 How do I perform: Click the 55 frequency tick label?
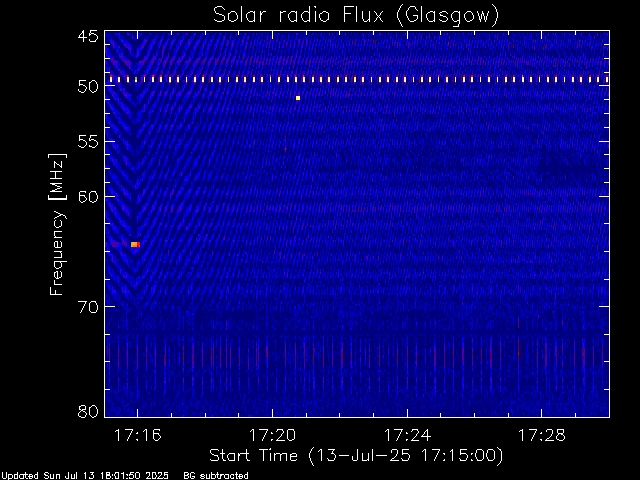click(88, 142)
